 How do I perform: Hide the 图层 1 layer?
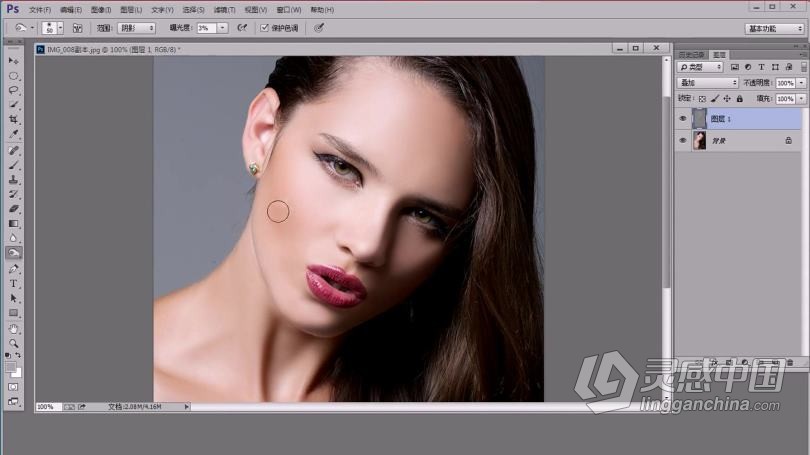pyautogui.click(x=682, y=119)
